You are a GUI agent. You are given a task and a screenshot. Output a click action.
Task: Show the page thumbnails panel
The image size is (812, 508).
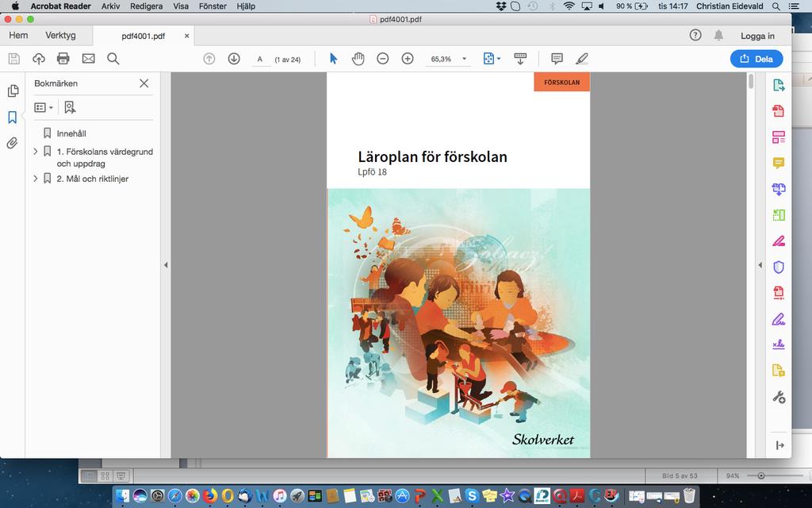click(13, 90)
